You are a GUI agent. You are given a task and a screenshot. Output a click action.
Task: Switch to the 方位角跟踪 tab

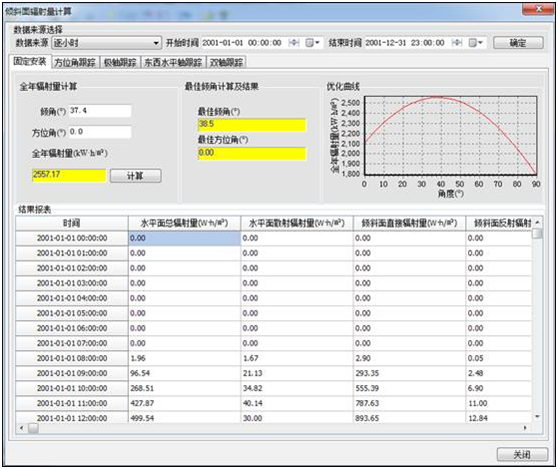point(75,63)
